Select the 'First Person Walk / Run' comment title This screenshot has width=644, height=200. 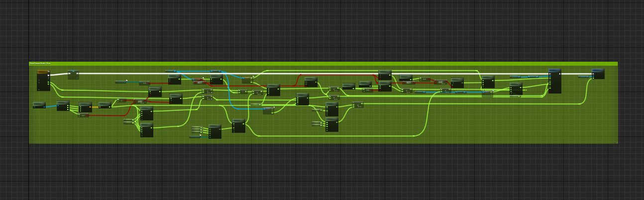click(x=39, y=63)
